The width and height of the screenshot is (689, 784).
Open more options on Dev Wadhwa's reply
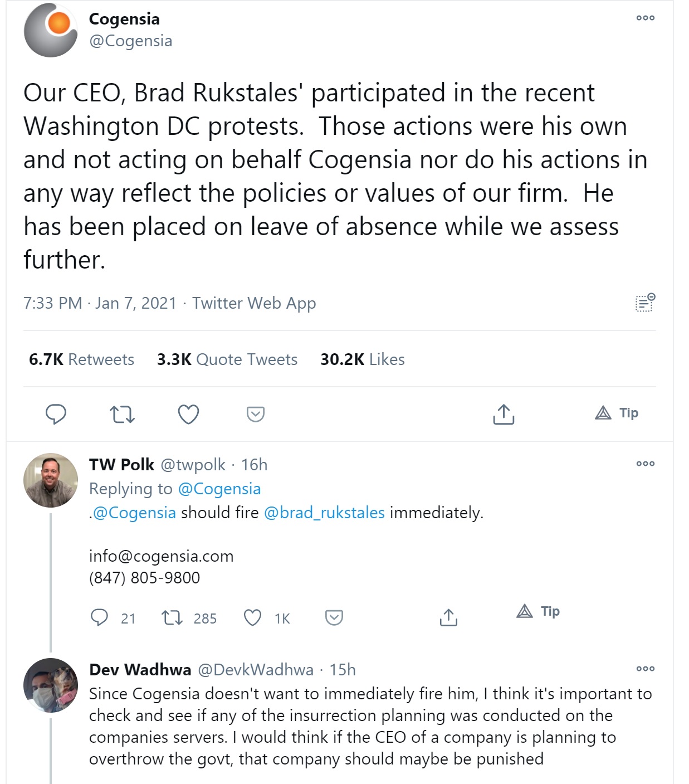point(645,669)
